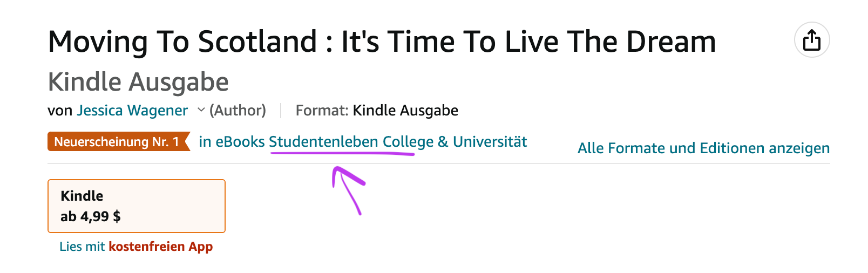This screenshot has width=868, height=273.
Task: Show Alle Formate und Editionen anzeigen
Action: coord(703,148)
